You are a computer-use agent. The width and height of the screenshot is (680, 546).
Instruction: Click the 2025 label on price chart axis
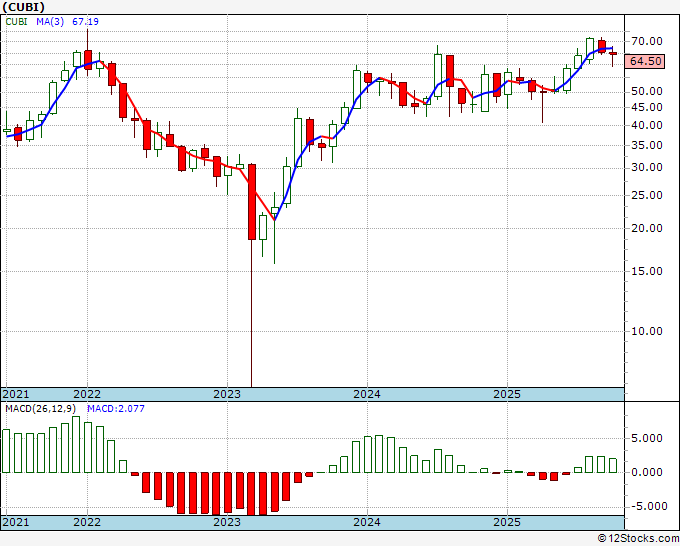[507, 394]
